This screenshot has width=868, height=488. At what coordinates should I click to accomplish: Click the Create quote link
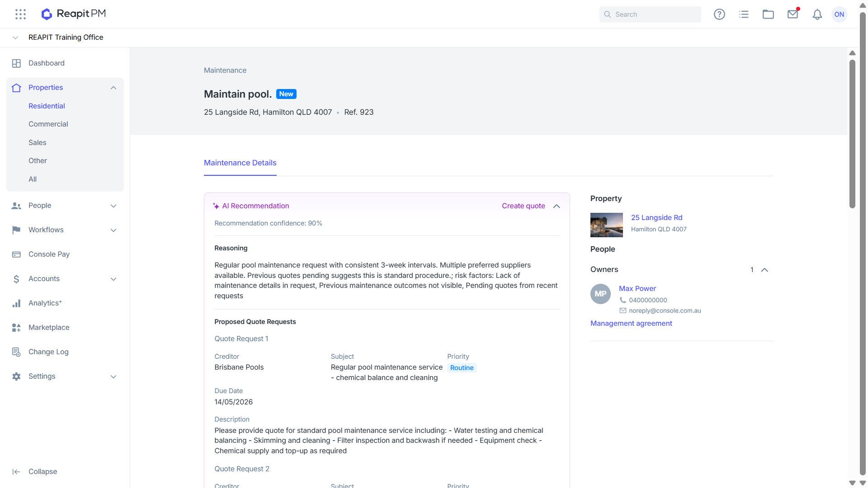point(524,206)
